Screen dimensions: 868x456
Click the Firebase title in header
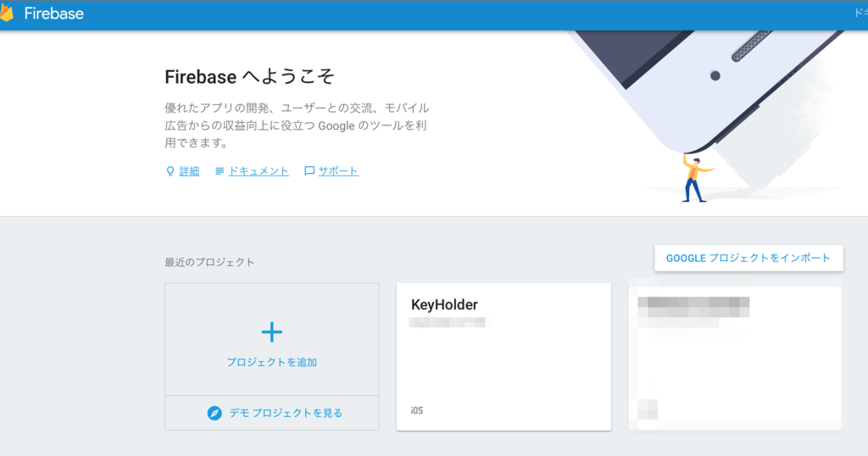click(x=53, y=14)
